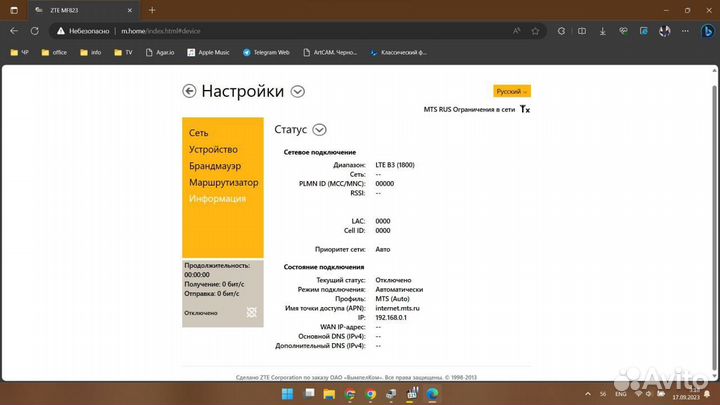Open the Маршрутизатор settings section
This screenshot has width=720, height=405.
click(224, 182)
